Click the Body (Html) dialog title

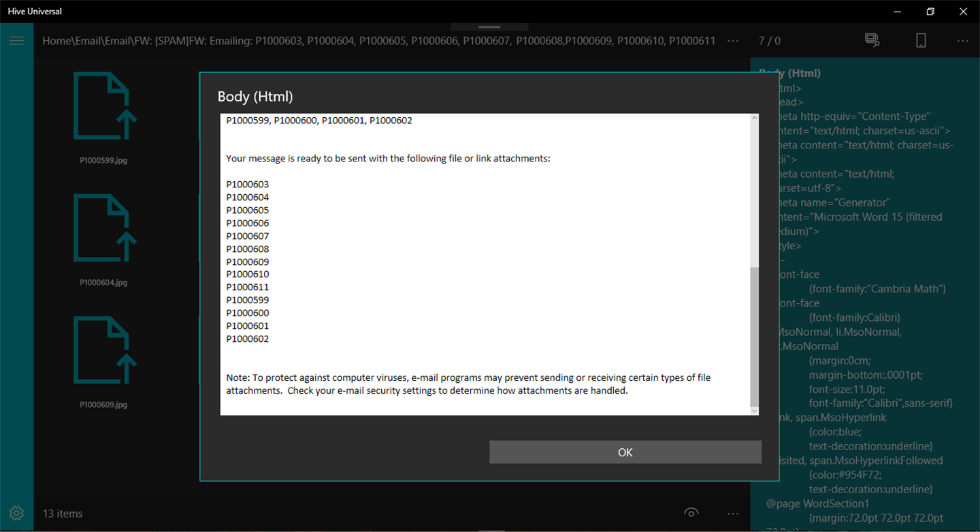click(255, 97)
